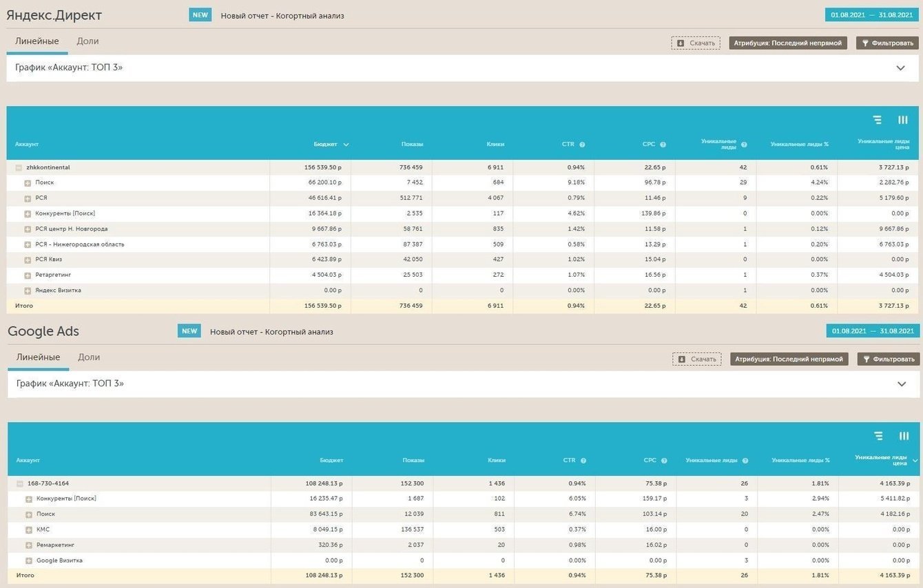Click CTR help icon in Яндекс.Директ table
Screen dimensions: 923x588
pyautogui.click(x=582, y=145)
